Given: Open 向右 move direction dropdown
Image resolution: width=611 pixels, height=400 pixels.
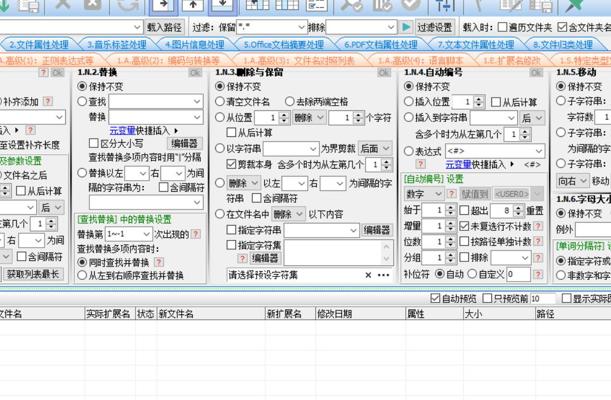Looking at the screenshot, I should point(572,181).
